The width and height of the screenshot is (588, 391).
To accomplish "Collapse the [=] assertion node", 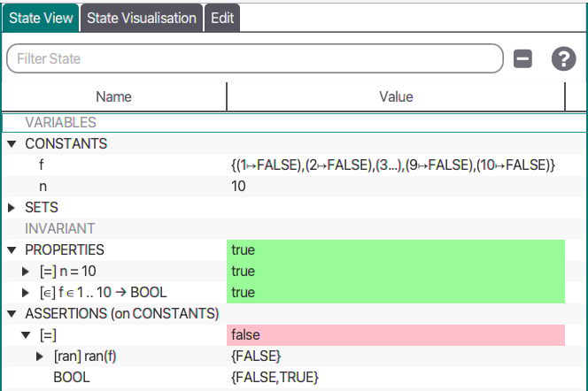I will point(27,334).
